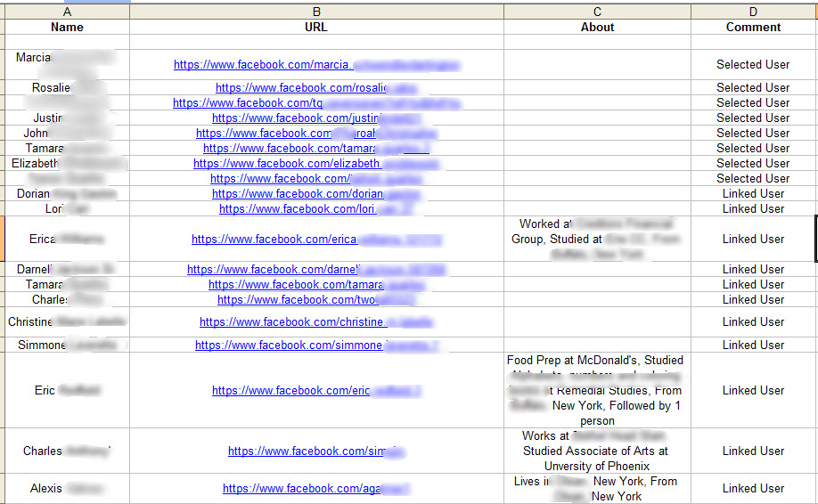Follow the facebook.com/elizabeth link
The height and width of the screenshot is (504, 818).
coord(316,163)
